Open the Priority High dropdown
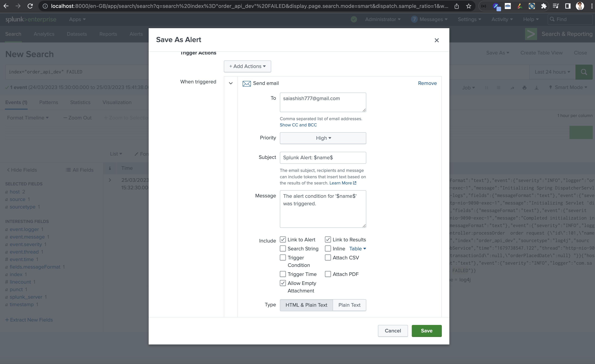 (323, 138)
